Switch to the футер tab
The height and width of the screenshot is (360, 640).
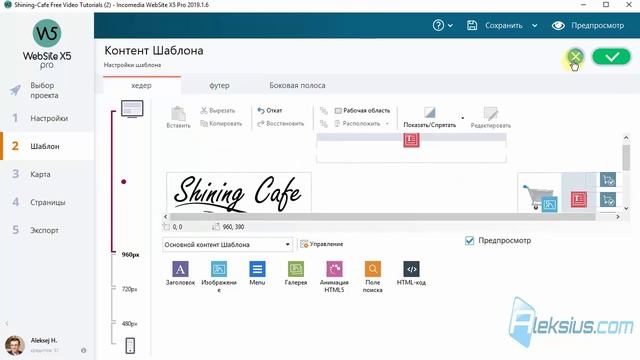pos(219,85)
